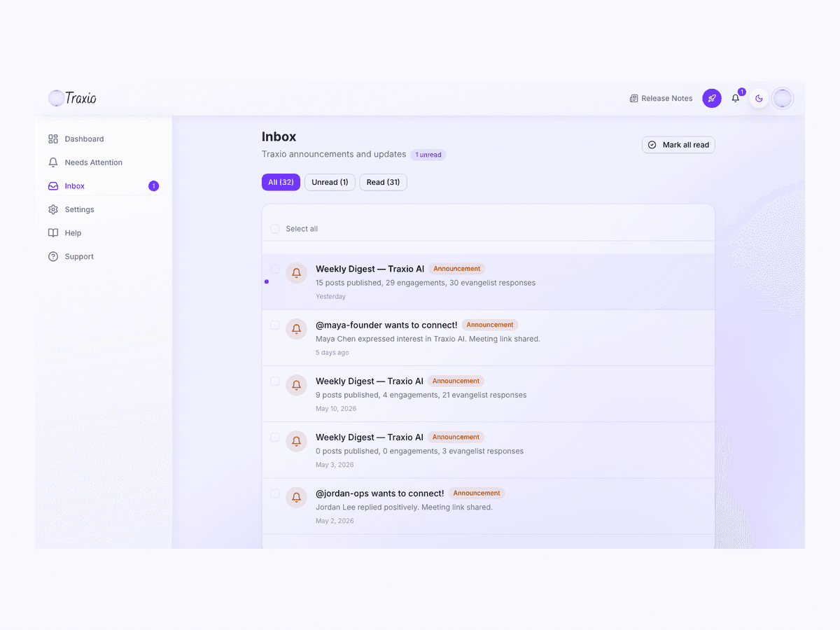Click the Support question mark icon

(53, 257)
